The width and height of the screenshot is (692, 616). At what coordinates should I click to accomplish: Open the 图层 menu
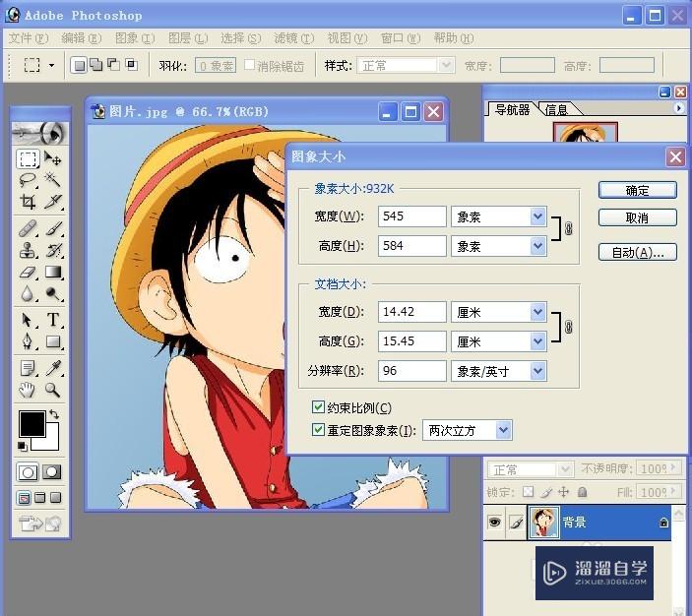[x=188, y=38]
